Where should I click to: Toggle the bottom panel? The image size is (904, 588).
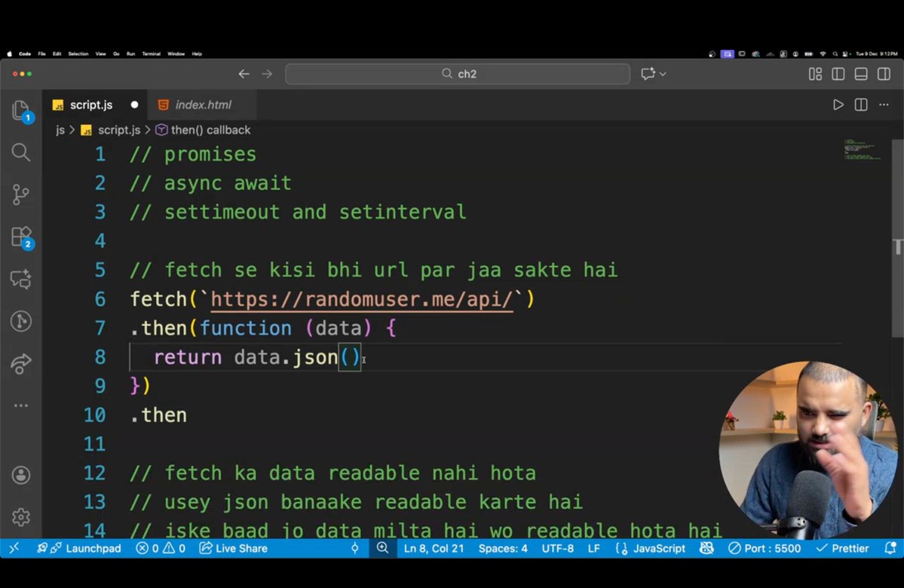pyautogui.click(x=861, y=74)
